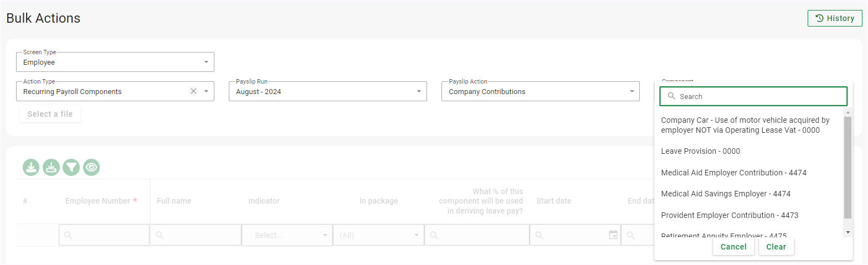Click the calendar icon in Start date filter
This screenshot has width=868, height=265.
[x=613, y=235]
